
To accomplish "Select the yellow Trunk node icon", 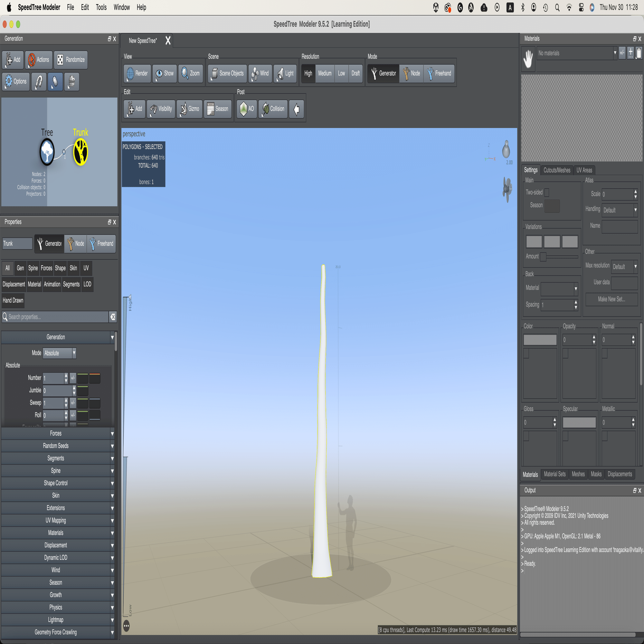I will [80, 152].
